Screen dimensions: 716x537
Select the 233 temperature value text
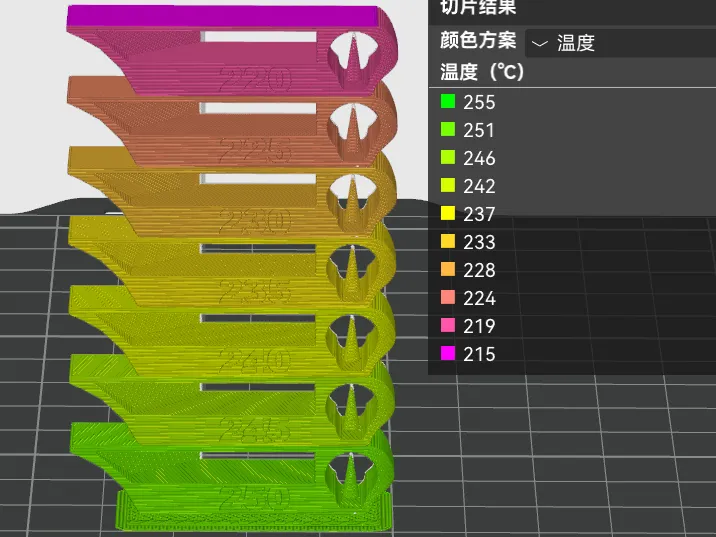click(x=479, y=242)
